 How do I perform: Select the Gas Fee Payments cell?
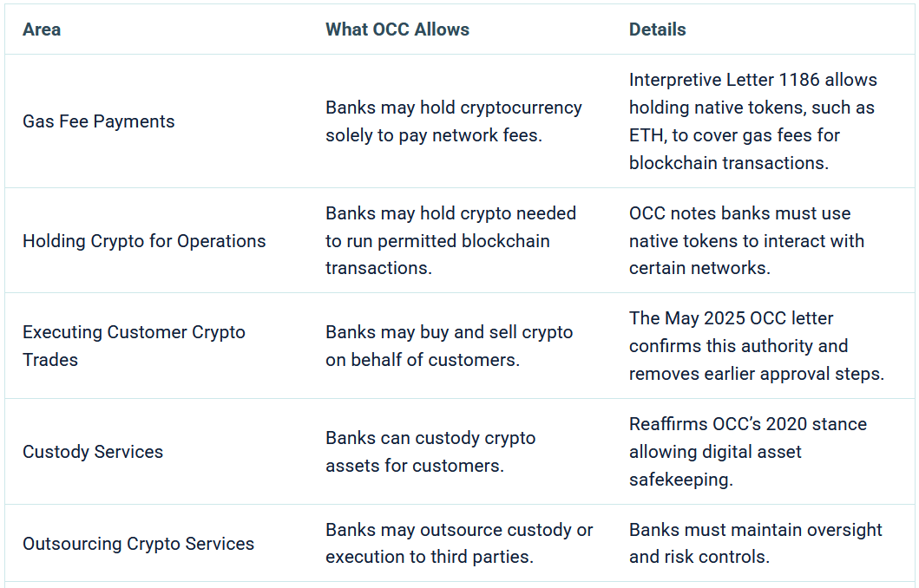pyautogui.click(x=98, y=121)
